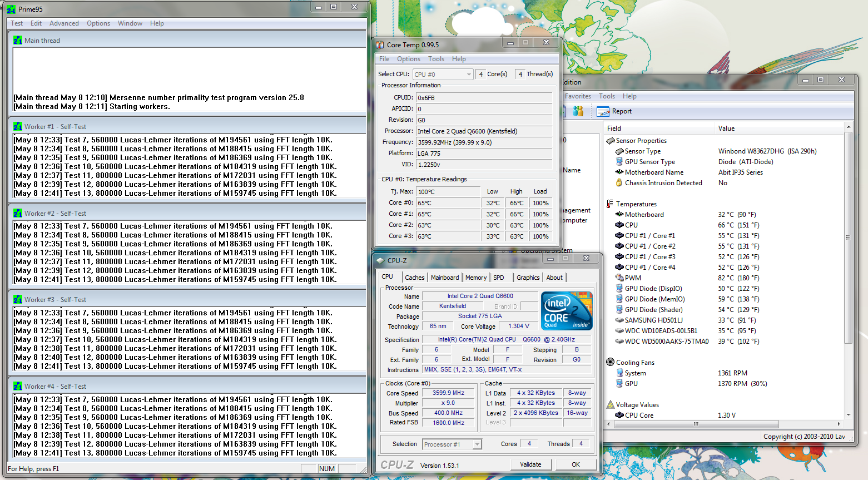
Task: Switch to the Graphics tab in CPU-Z
Action: (528, 278)
